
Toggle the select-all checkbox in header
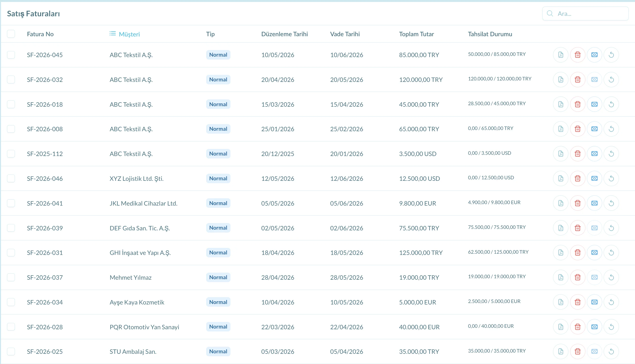[11, 34]
